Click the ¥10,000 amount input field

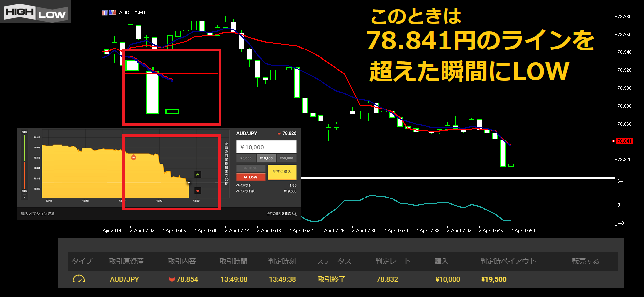[267, 147]
